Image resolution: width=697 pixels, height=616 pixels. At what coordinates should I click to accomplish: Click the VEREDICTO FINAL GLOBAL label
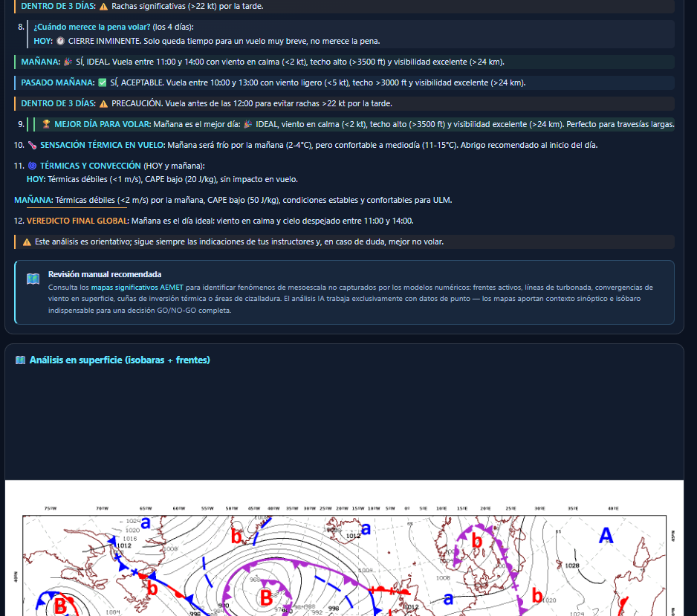tap(77, 221)
